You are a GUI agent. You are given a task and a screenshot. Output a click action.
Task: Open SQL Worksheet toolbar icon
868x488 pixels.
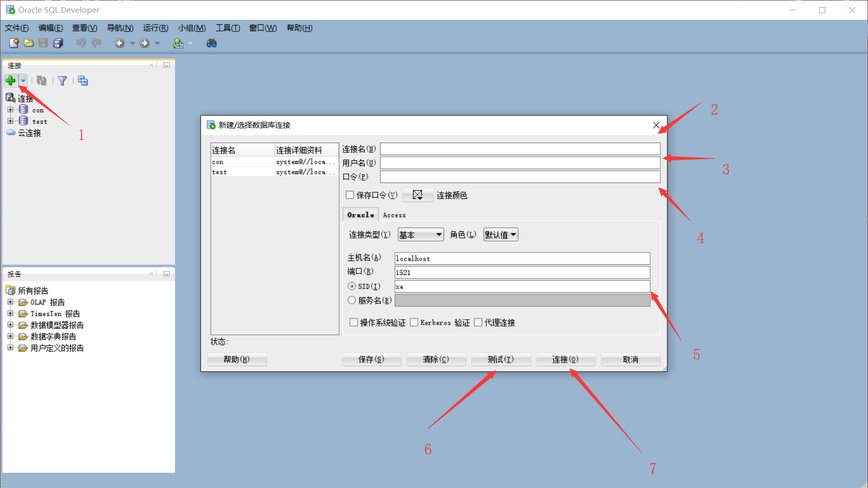(x=178, y=43)
